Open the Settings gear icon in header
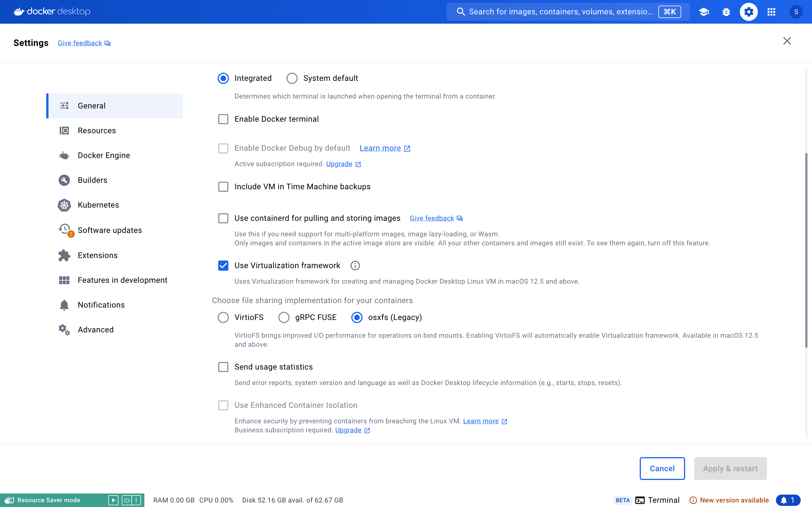The width and height of the screenshot is (812, 507). (749, 12)
